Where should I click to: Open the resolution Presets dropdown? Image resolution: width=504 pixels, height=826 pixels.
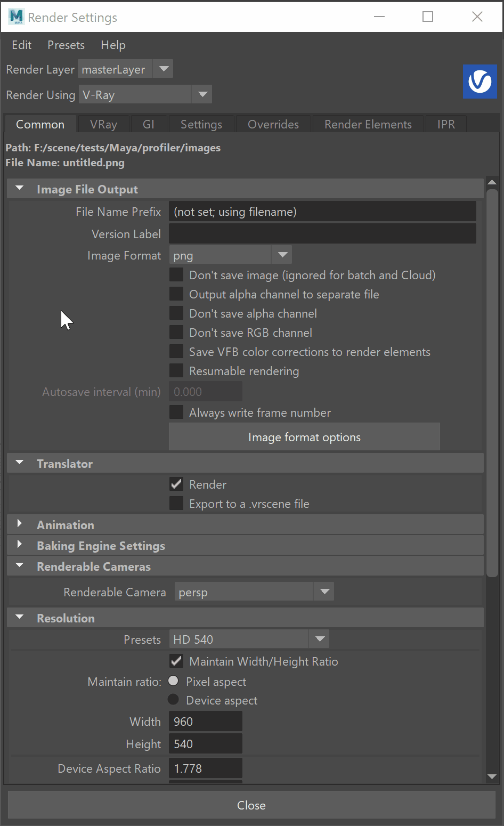tap(319, 638)
